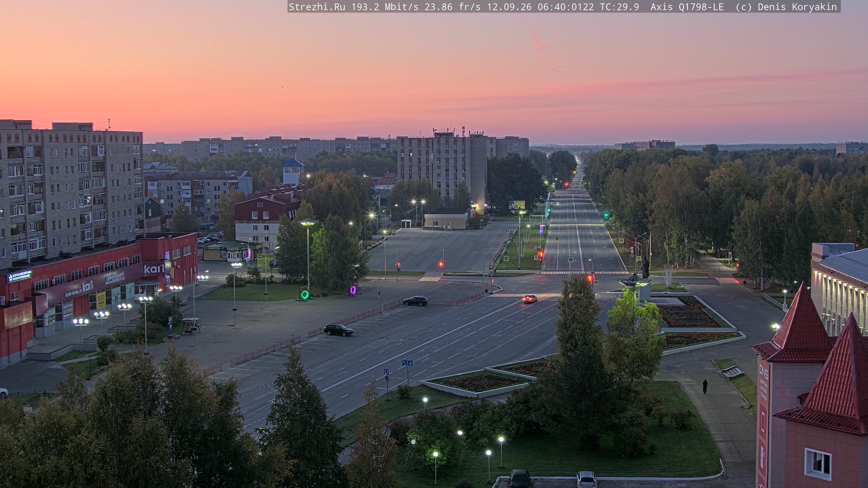868x488 pixels.
Task: Click the blue-roofed white tower
Action: coord(293,171)
